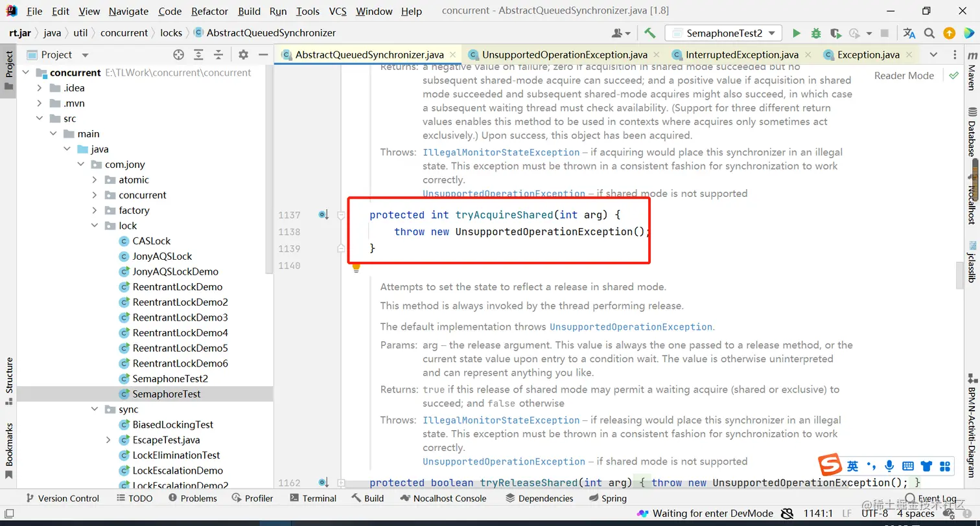Expand the folded method on line 1162

click(x=342, y=483)
